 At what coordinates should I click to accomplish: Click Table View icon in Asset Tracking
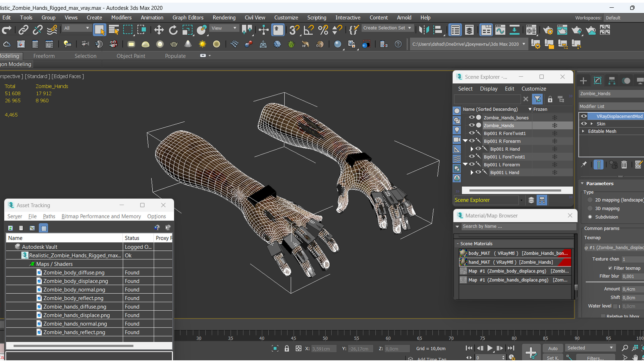[x=44, y=228]
